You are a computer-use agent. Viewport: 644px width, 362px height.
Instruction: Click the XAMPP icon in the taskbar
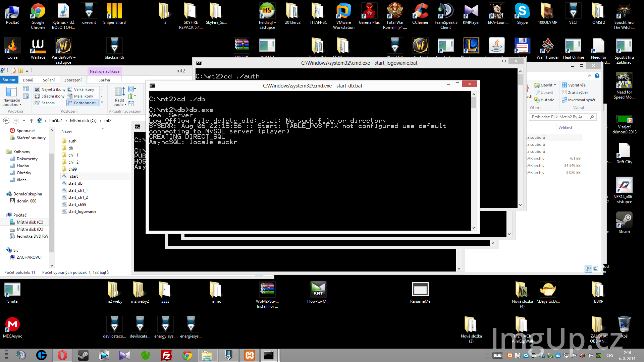click(250, 355)
